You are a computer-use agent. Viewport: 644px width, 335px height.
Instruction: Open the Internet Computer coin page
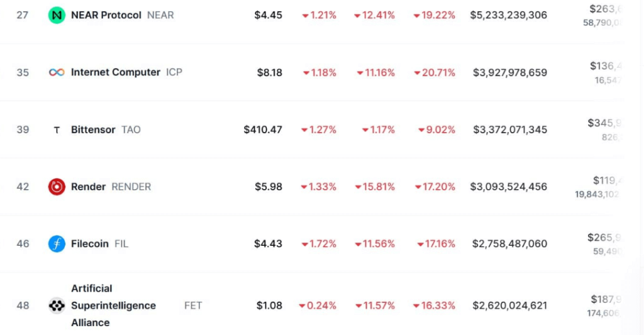point(116,72)
